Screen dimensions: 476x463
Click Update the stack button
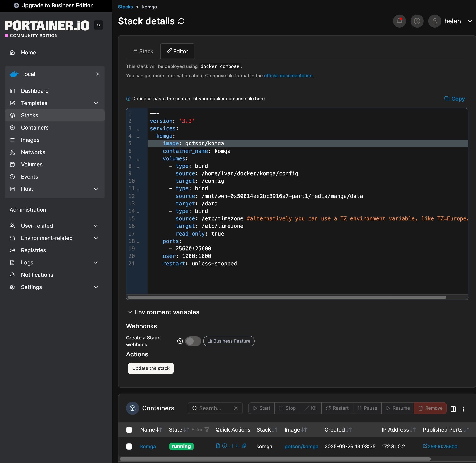pyautogui.click(x=151, y=368)
